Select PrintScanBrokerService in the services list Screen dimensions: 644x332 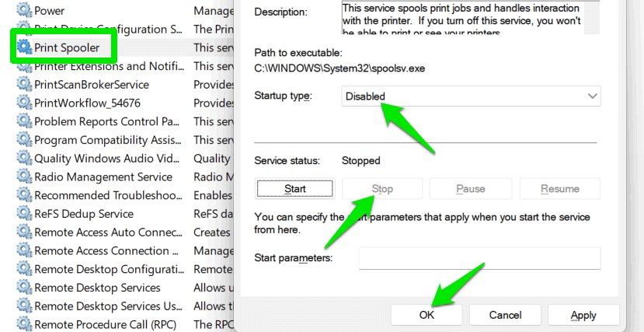92,85
